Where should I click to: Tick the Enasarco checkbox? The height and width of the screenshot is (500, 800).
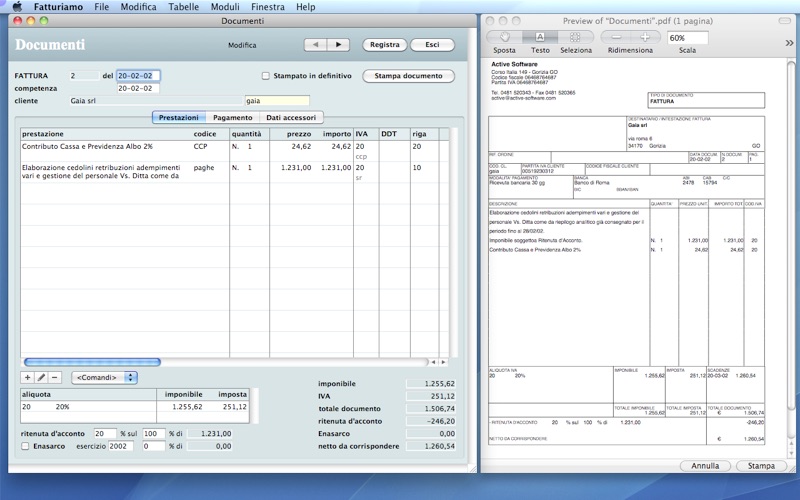(26, 446)
